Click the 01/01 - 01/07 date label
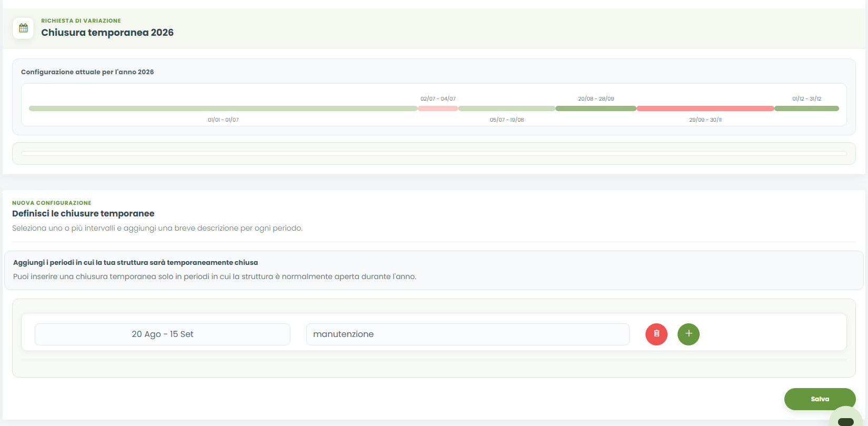 tap(223, 120)
